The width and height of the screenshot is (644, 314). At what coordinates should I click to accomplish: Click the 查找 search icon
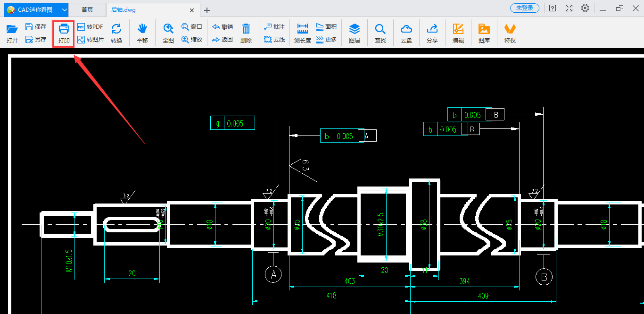point(380,34)
